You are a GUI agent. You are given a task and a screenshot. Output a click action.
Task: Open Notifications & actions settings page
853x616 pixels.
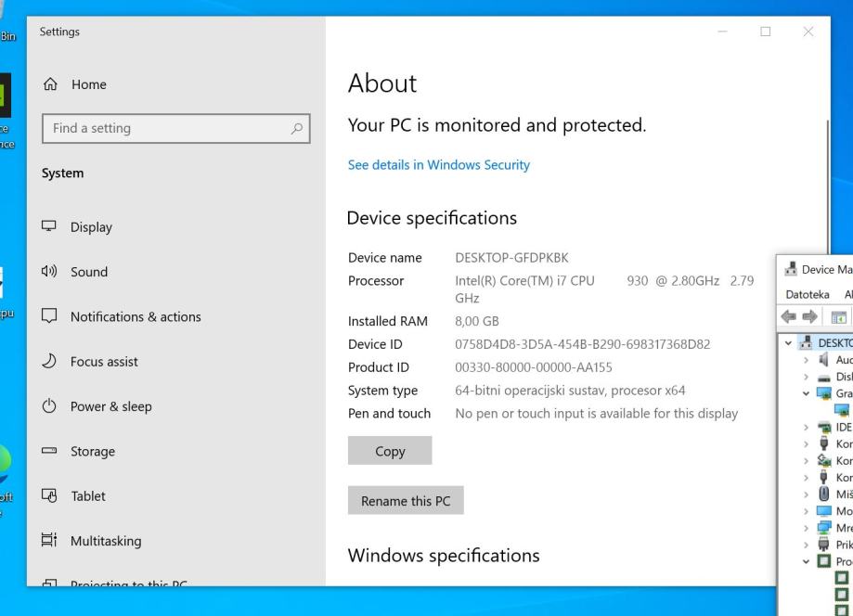[136, 317]
